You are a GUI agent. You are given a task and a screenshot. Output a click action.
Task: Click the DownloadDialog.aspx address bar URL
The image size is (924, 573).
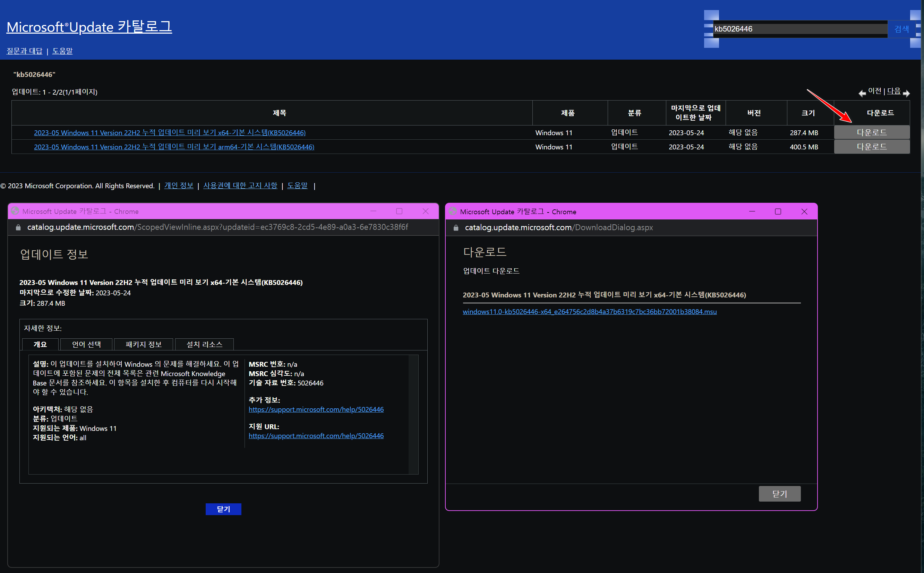point(559,227)
